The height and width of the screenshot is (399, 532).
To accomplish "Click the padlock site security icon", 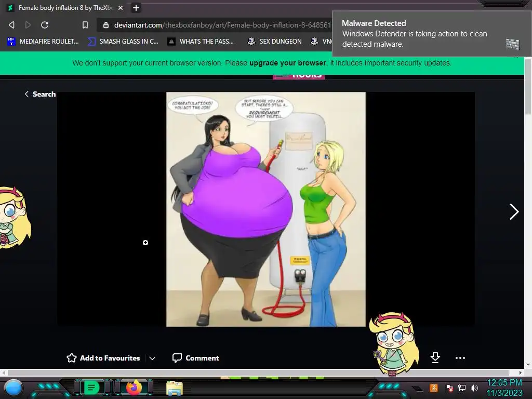I will pos(106,25).
